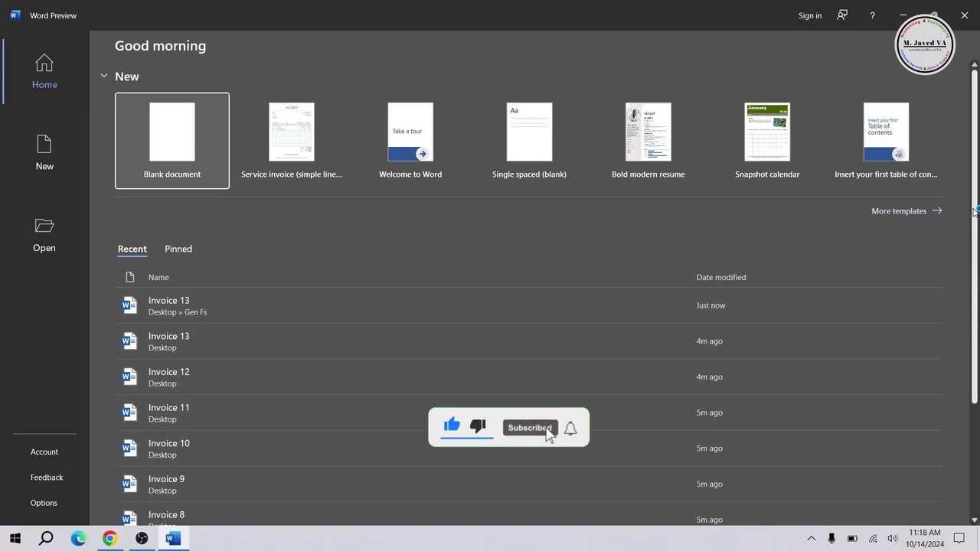Open Invoice 12 document name

point(169,372)
